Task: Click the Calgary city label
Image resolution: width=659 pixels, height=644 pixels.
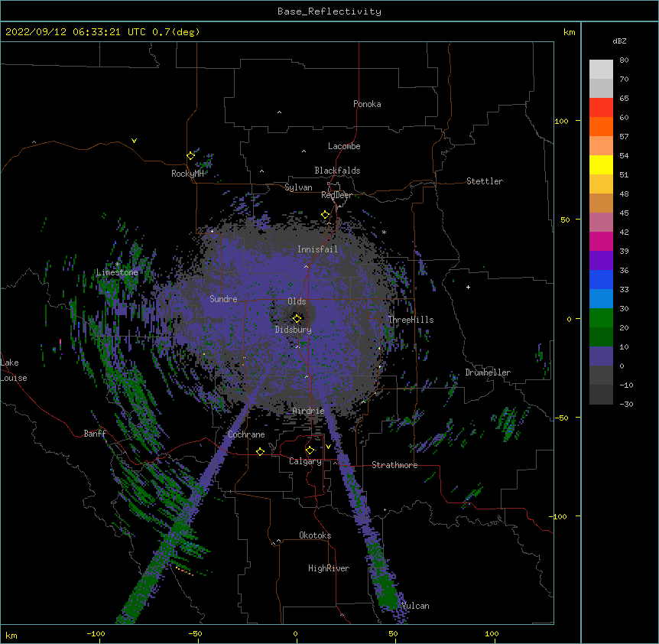Action: point(306,461)
